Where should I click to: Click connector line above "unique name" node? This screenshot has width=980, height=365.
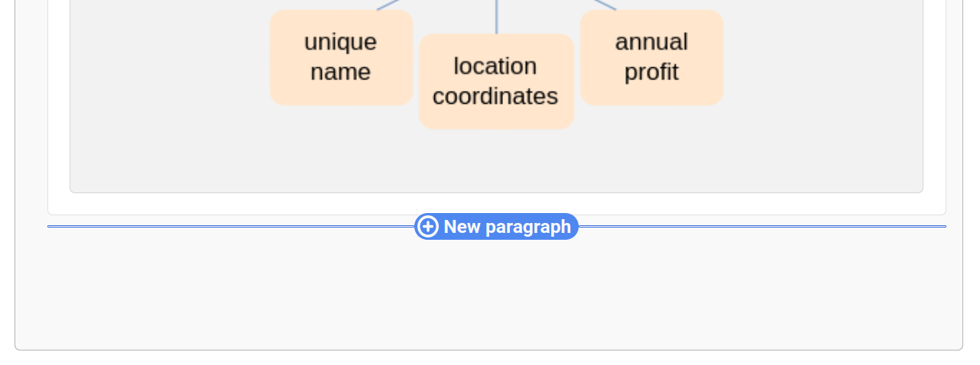tap(388, 5)
